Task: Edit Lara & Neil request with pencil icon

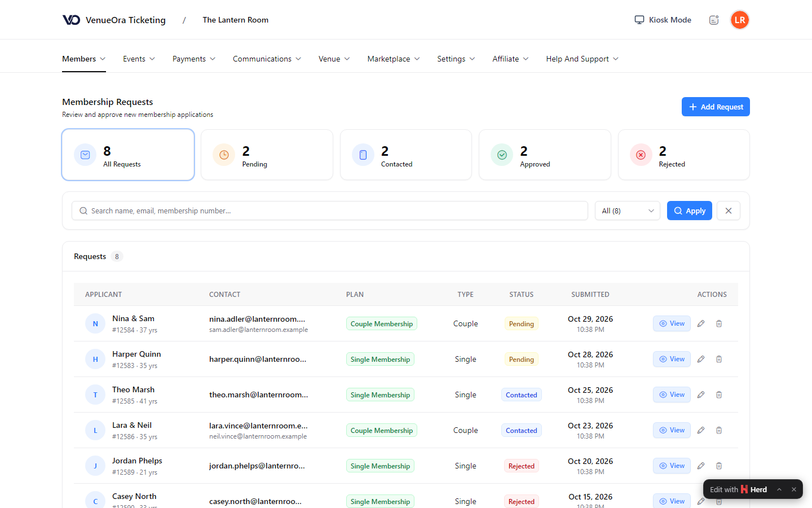Action: [x=701, y=430]
